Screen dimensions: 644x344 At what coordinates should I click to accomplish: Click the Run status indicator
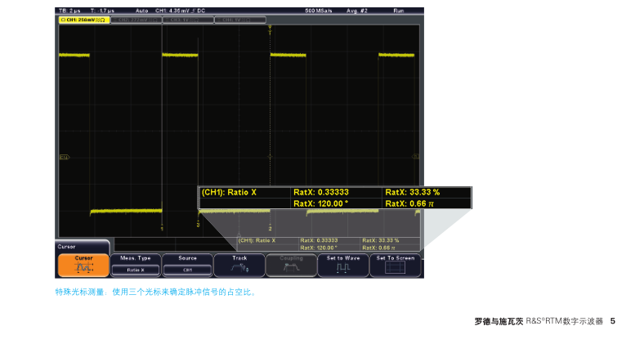pos(398,11)
